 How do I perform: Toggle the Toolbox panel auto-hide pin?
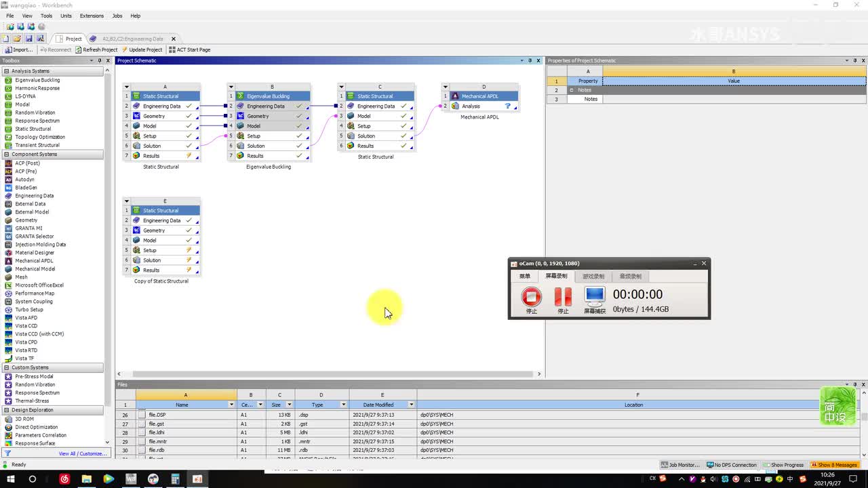coord(100,60)
